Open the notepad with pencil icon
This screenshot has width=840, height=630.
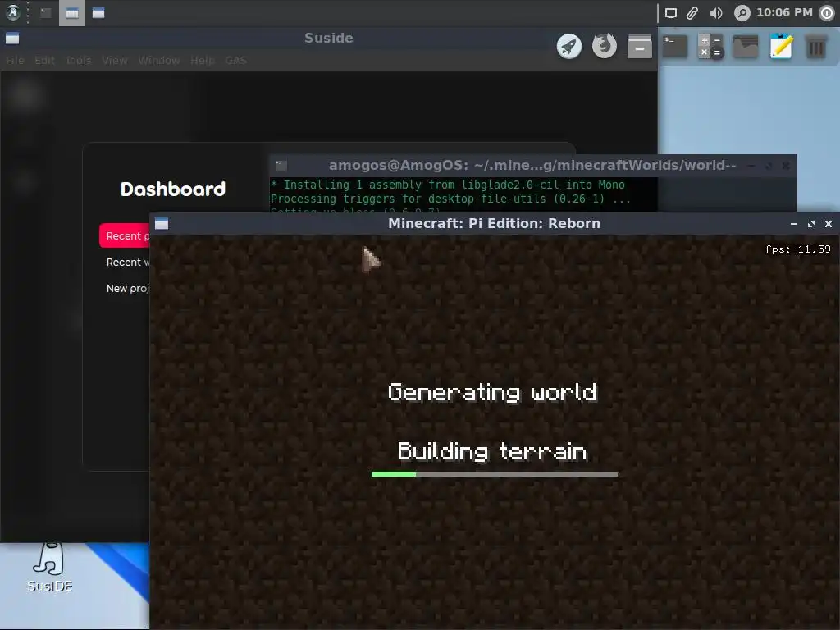click(x=781, y=47)
